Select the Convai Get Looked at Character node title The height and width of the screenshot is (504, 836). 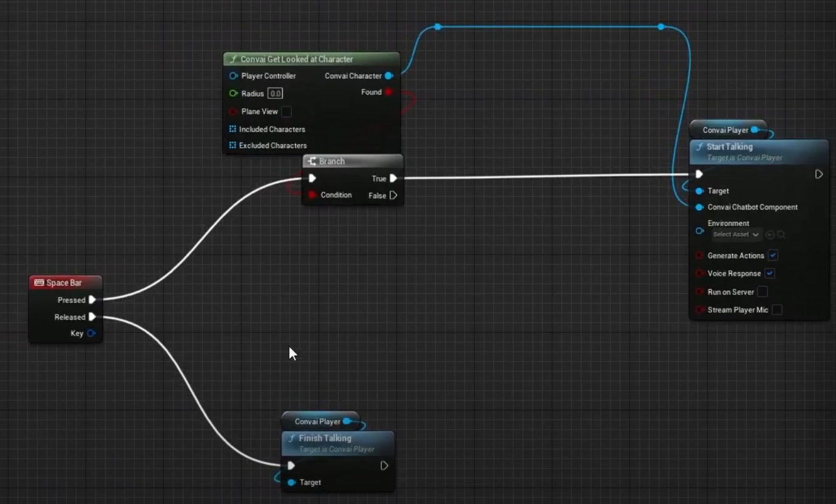[297, 60]
